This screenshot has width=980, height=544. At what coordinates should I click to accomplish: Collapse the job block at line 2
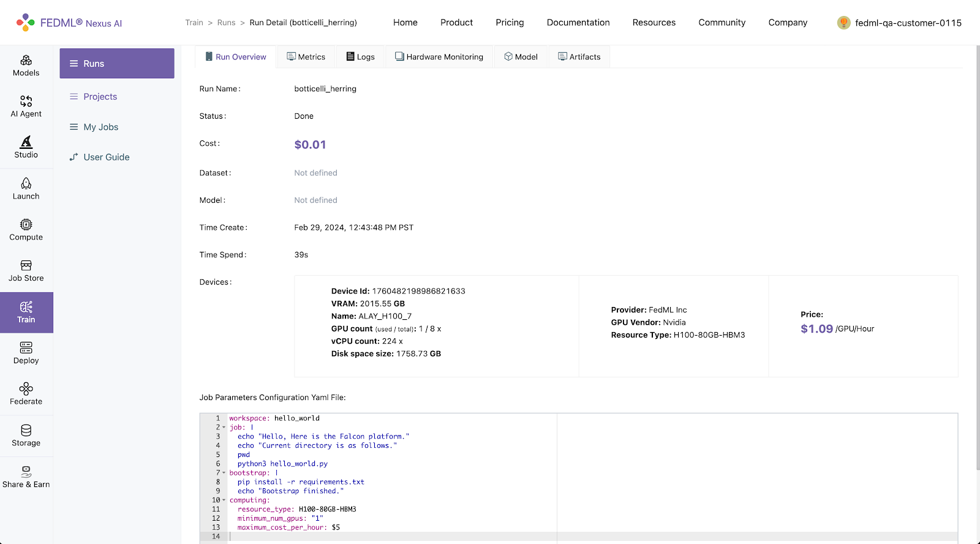(x=224, y=428)
